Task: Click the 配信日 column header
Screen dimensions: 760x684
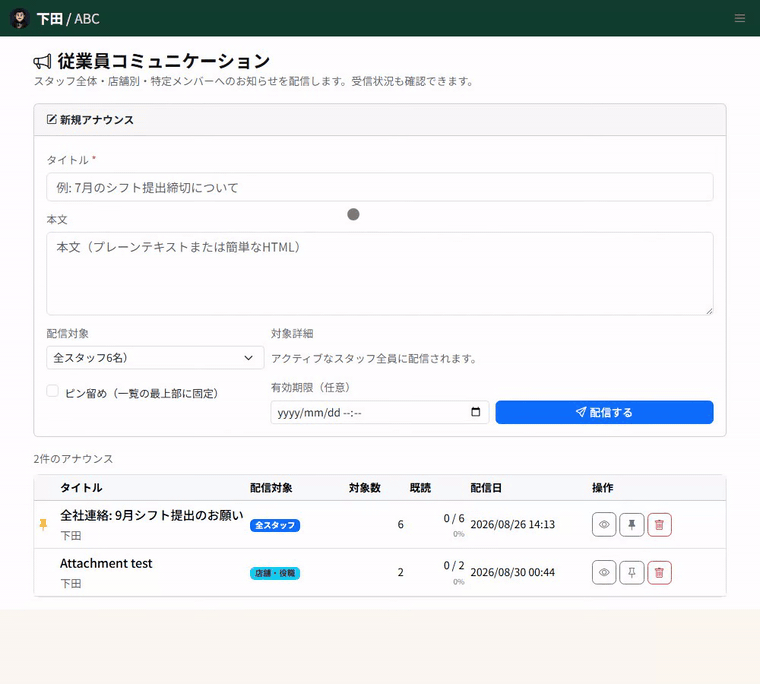Action: 486,488
